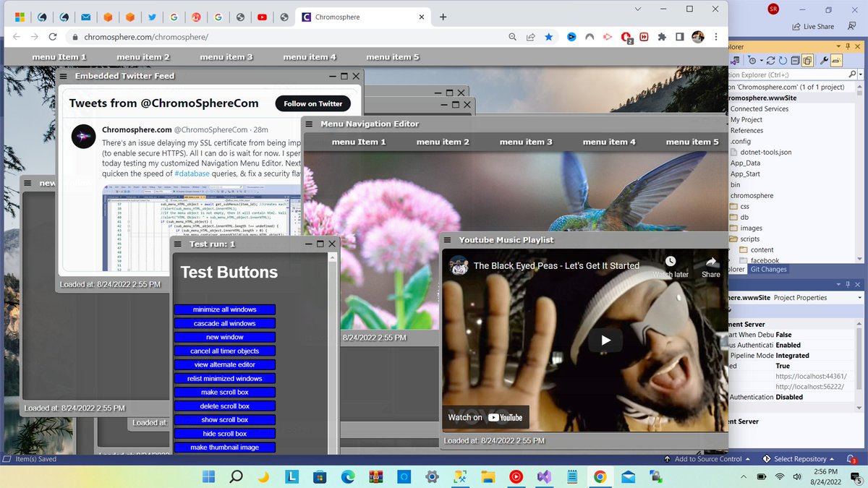The height and width of the screenshot is (488, 868).
Task: Switch to the Twitter browser tab
Action: [152, 17]
